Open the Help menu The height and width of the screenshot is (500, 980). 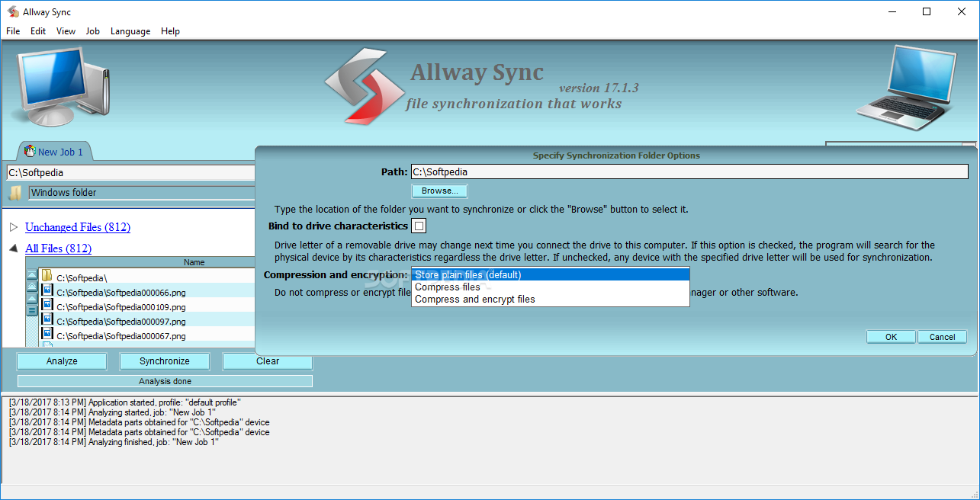click(x=170, y=31)
